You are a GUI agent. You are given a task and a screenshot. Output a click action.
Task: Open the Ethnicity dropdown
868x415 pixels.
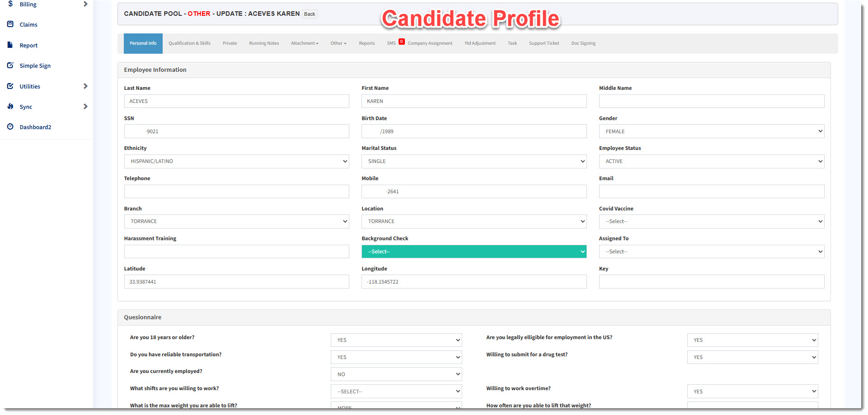tap(236, 161)
